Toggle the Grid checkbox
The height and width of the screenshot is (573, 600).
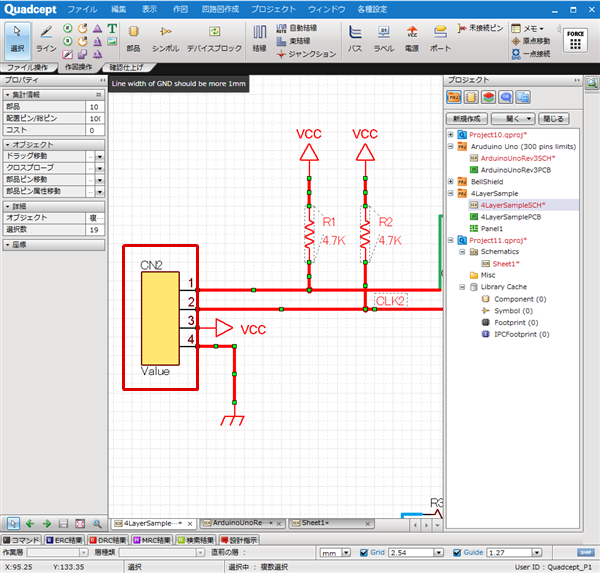tap(364, 553)
